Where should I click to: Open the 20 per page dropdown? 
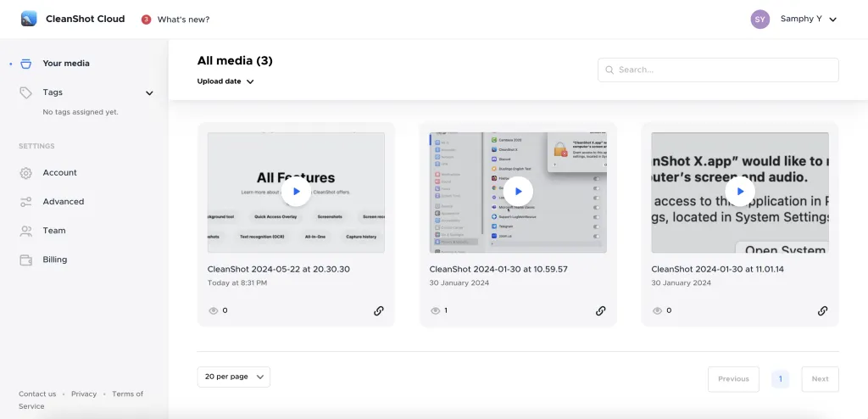(x=234, y=377)
